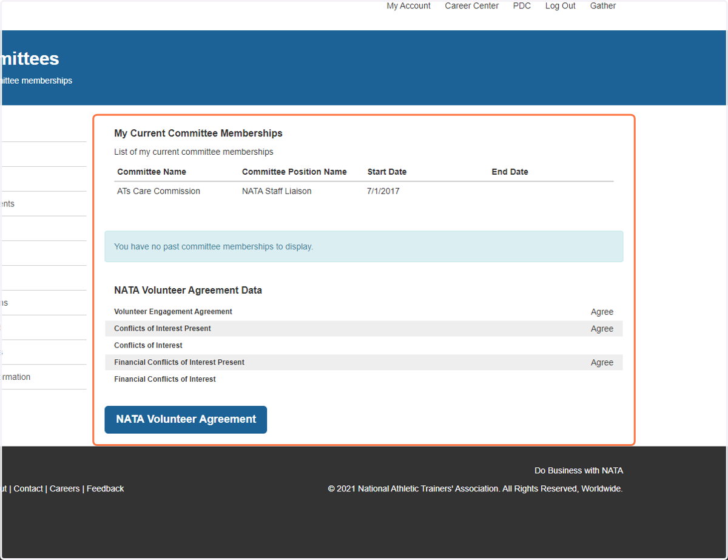This screenshot has height=560, width=728.
Task: Click the no past committee memberships notice
Action: coord(363,246)
